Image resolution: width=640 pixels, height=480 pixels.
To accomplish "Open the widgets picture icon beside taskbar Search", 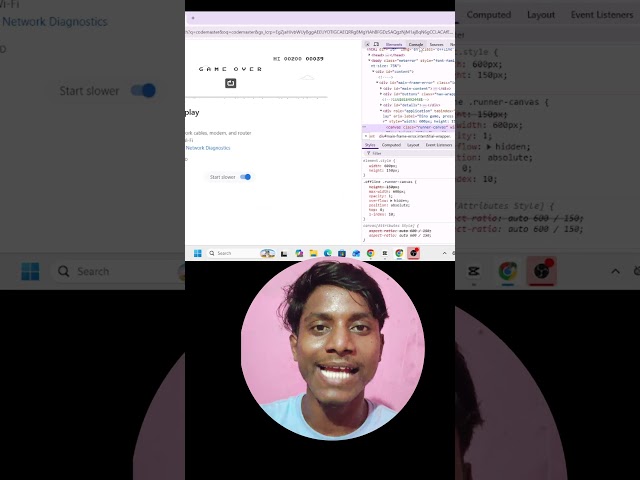I will pos(267,253).
